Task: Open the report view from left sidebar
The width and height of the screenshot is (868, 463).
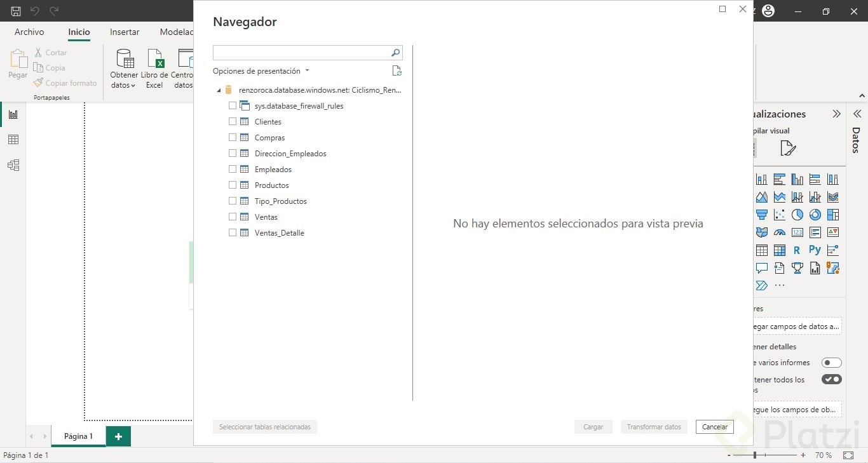Action: [13, 114]
